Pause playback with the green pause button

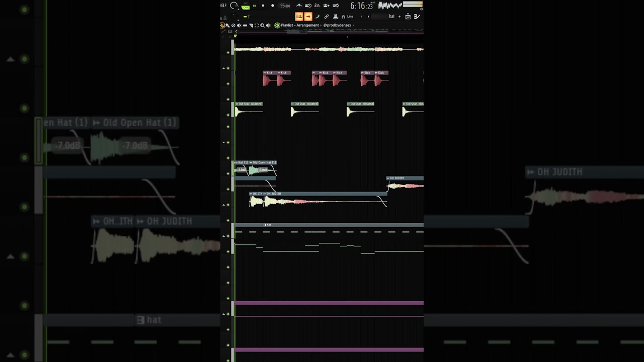pyautogui.click(x=254, y=6)
